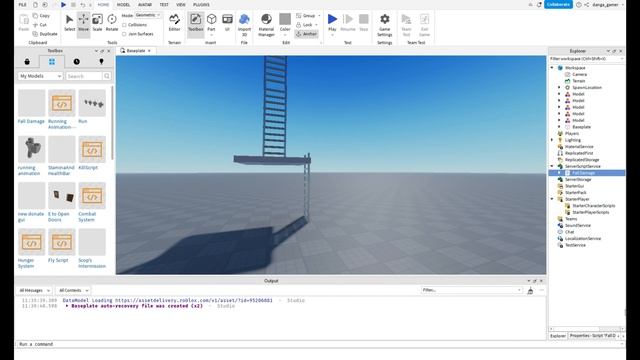Collapse the Workspace tree node
640x360 pixels.
[552, 68]
